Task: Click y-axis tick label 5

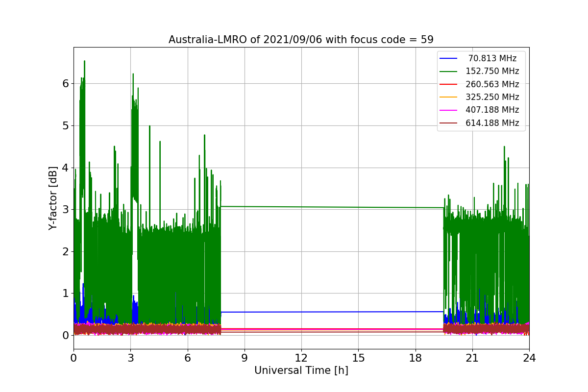Action: point(65,125)
